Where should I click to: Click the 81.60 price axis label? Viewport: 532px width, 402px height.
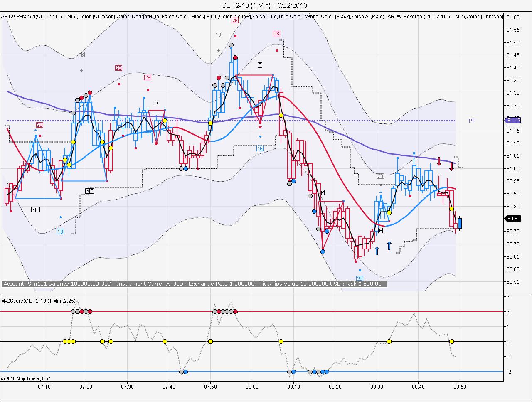tap(514, 17)
